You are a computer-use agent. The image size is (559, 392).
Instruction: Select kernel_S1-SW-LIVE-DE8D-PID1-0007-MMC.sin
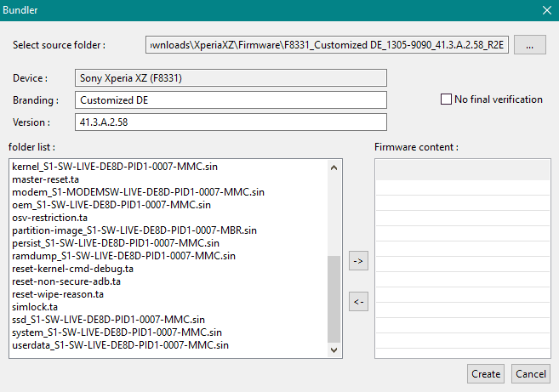click(115, 167)
